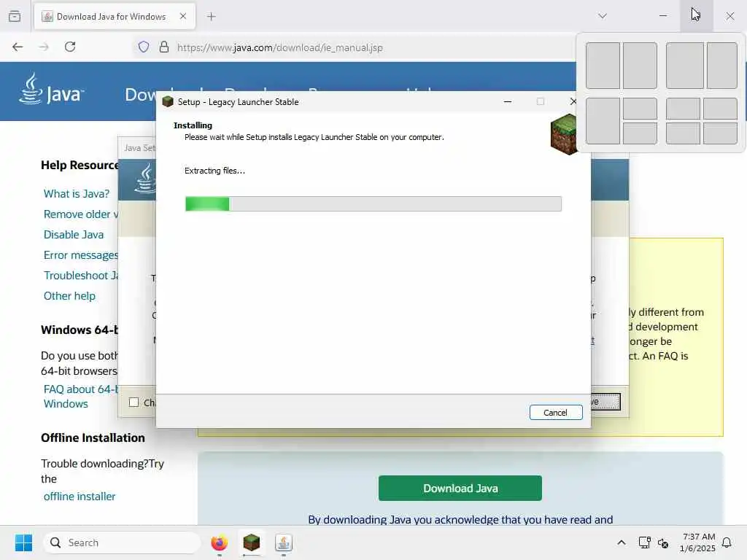The width and height of the screenshot is (747, 560).
Task: Close the Download Java for Windows tab
Action: [183, 16]
